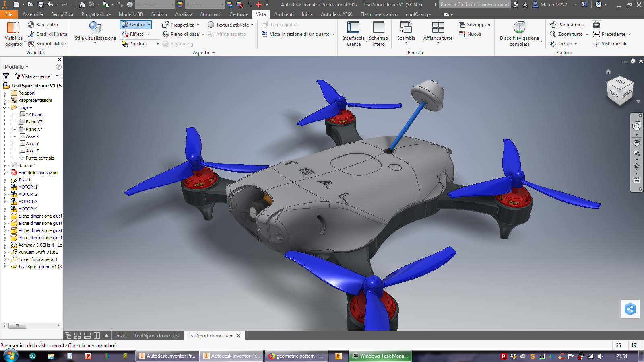Click Affianca tutte tile windows icon
The image size is (644, 362).
[438, 27]
